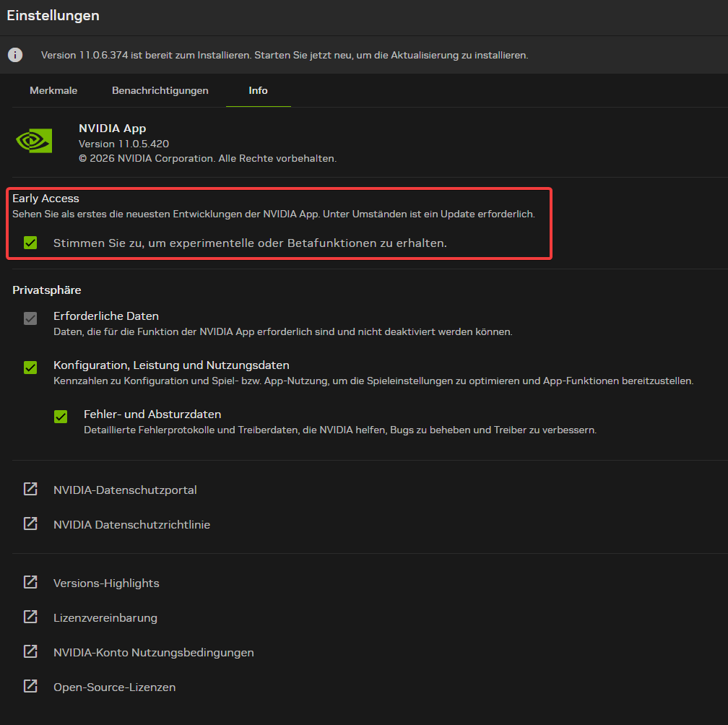The width and height of the screenshot is (728, 725).
Task: Open the Open-Source-Lizenzen link text
Action: tap(114, 687)
